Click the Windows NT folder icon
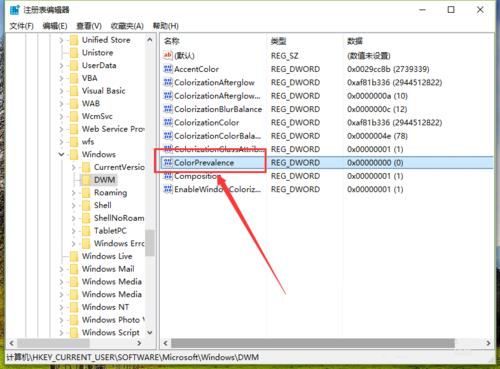 point(74,307)
